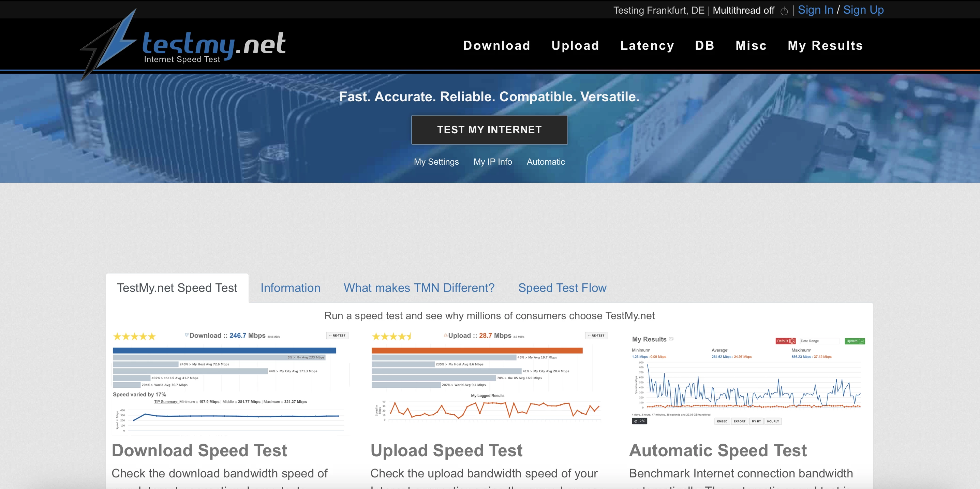Click the green Update clock button

coord(855,341)
